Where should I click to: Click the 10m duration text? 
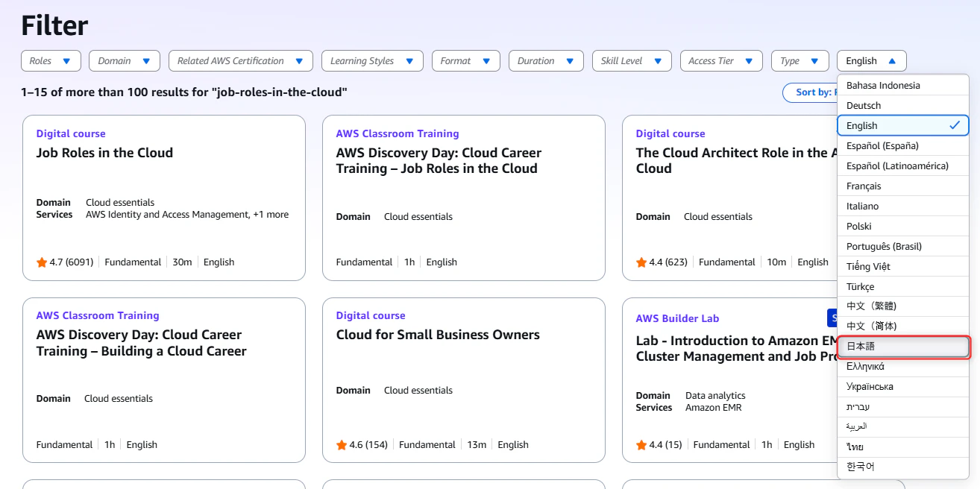tap(776, 262)
